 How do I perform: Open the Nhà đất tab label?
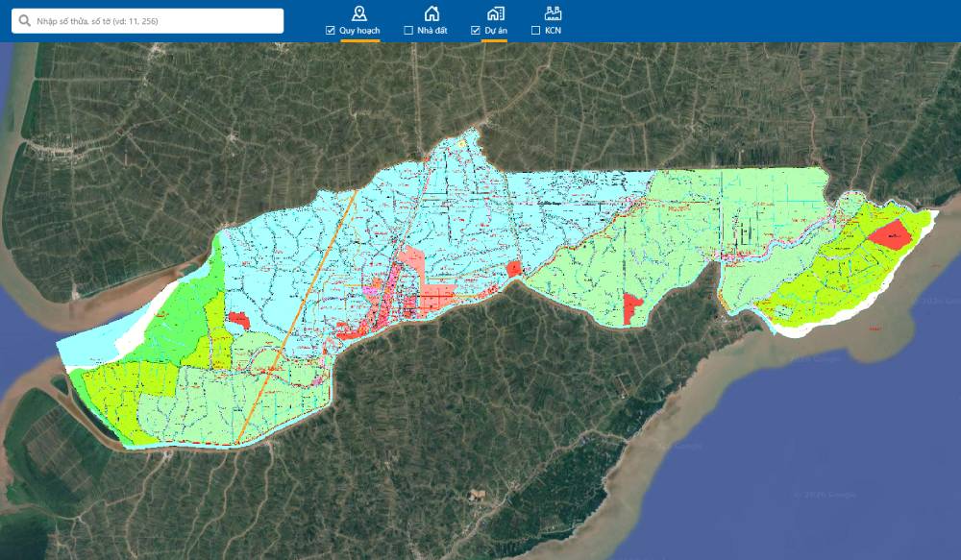pos(431,31)
